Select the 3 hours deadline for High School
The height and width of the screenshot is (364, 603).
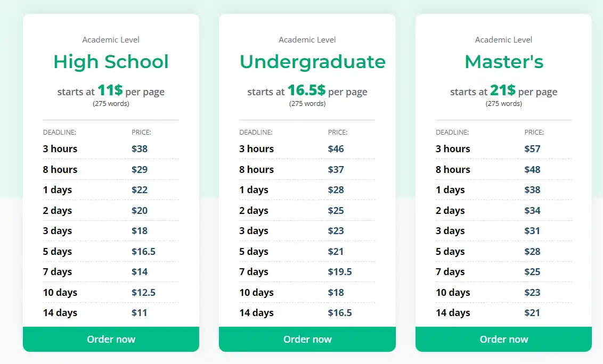click(x=60, y=149)
